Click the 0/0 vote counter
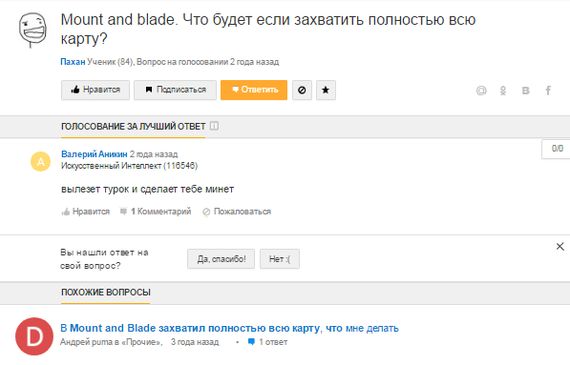Viewport: 570px width, 365px height. (x=557, y=148)
